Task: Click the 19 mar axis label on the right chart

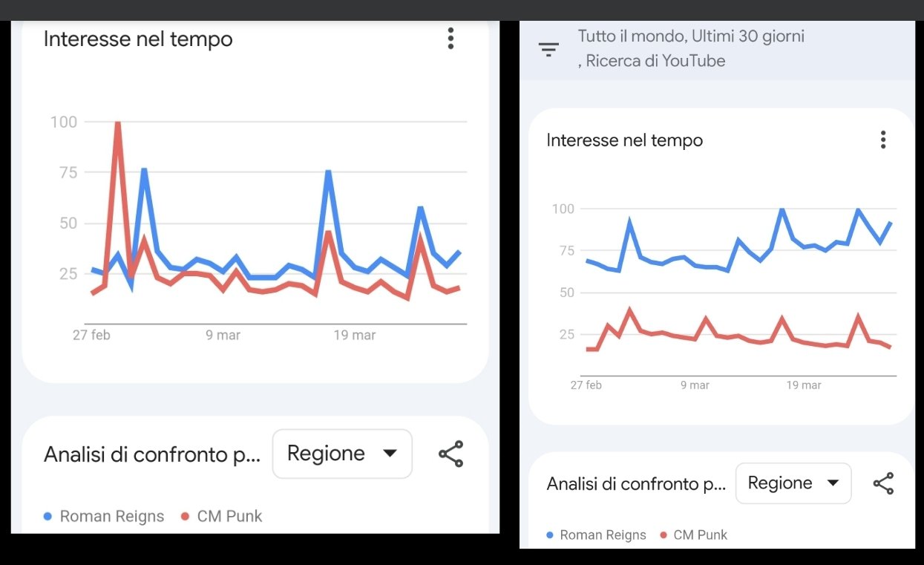Action: pyautogui.click(x=803, y=385)
